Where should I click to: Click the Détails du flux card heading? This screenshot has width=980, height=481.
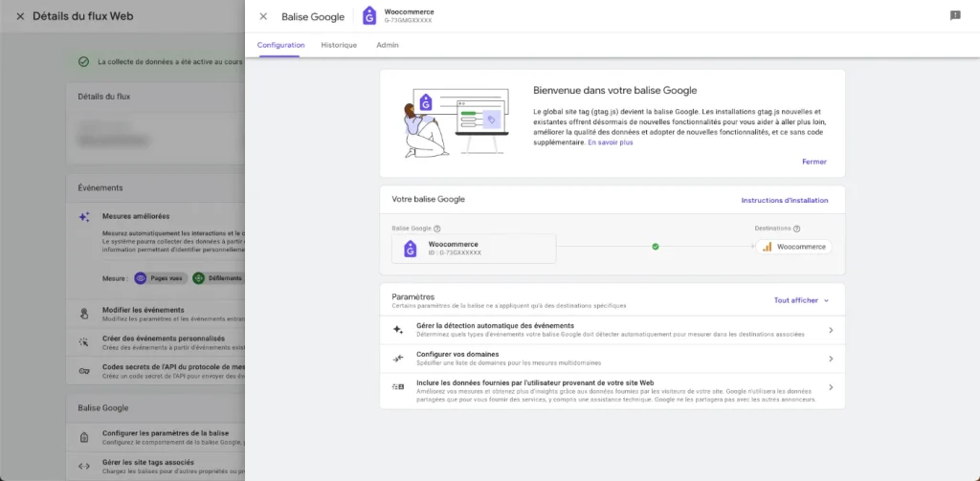point(103,97)
